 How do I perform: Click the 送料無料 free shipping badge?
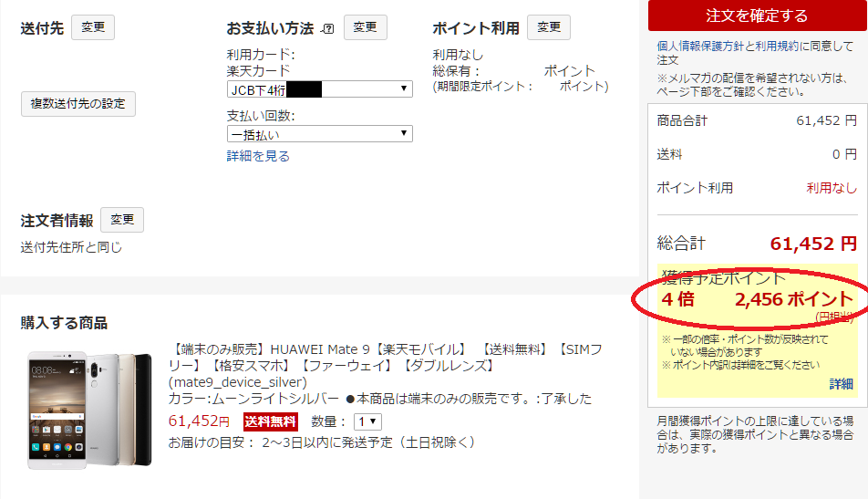coord(271,421)
